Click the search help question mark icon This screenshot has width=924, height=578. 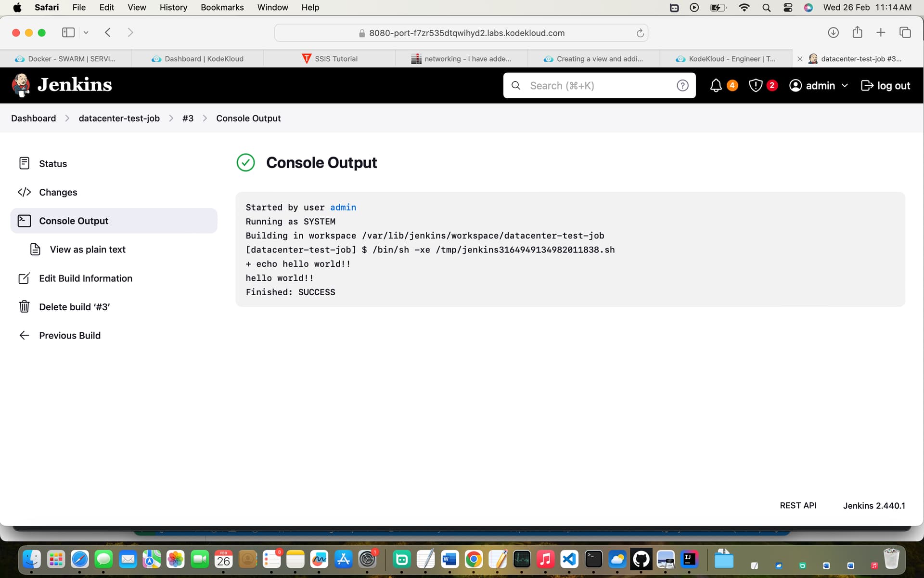[682, 86]
